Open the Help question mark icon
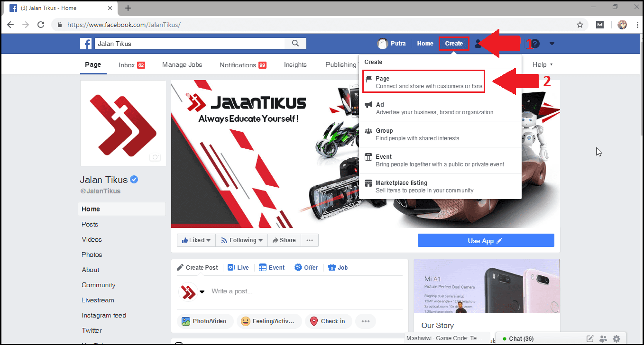Screen dimensions: 644x345 (x=535, y=44)
